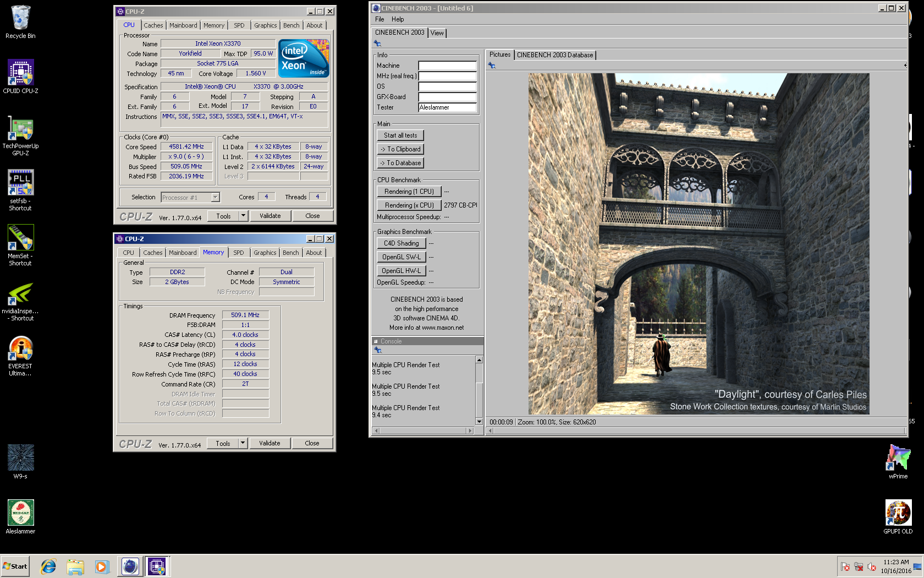Switch to Mainboard tab in top CPU-Z
This screenshot has height=578, width=924.
tap(183, 25)
